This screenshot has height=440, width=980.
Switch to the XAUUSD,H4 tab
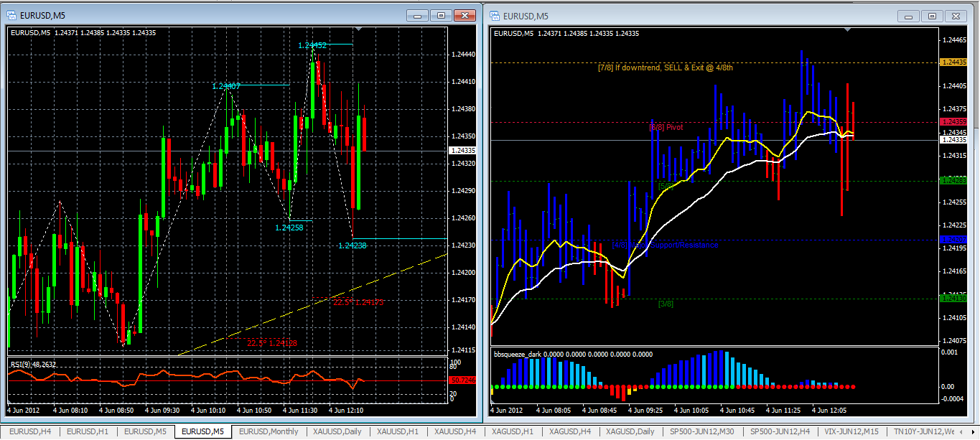[x=455, y=431]
